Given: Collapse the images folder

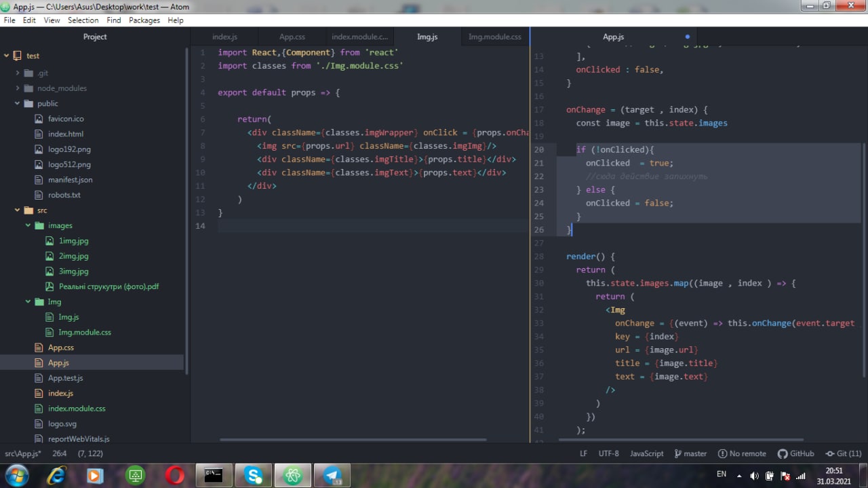Looking at the screenshot, I should pos(28,225).
